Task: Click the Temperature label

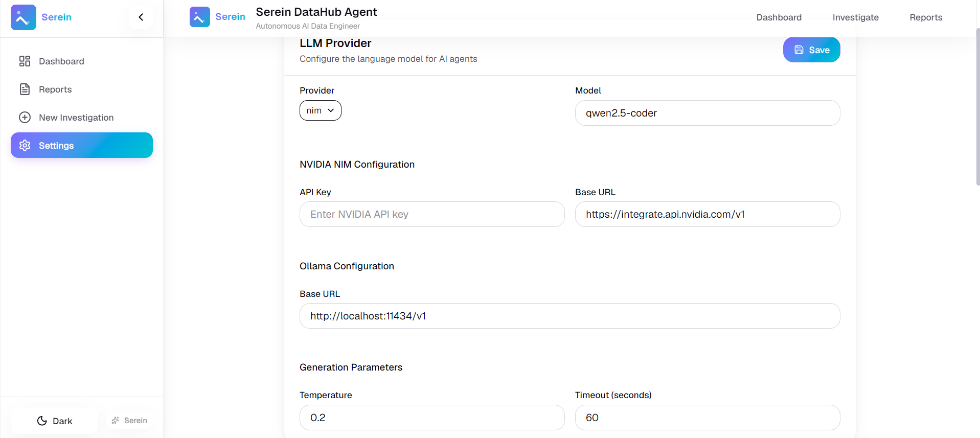Action: tap(326, 395)
